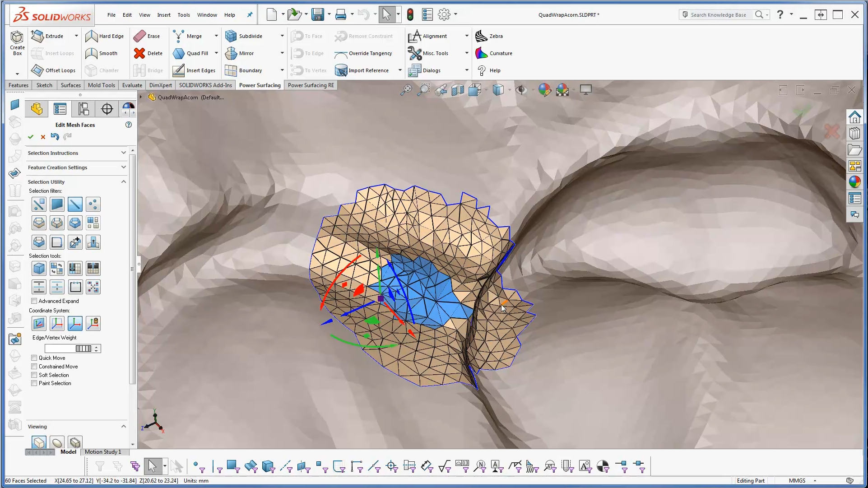Switch to Power Surfacing RE tab
The image size is (868, 488).
click(x=311, y=85)
